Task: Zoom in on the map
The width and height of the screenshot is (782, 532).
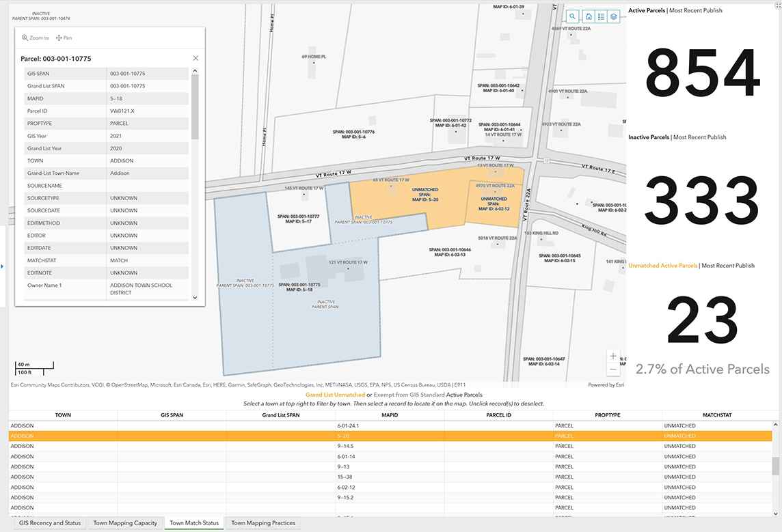Action: 613,356
